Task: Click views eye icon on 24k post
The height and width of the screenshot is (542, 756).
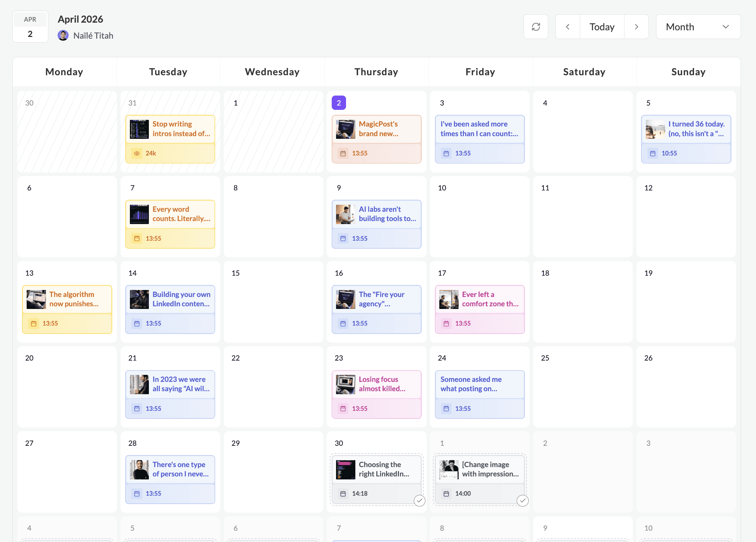Action: point(137,153)
